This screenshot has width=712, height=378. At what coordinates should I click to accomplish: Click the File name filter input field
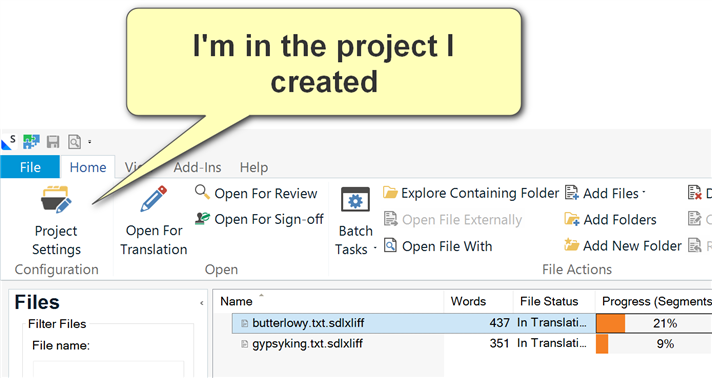(x=109, y=369)
